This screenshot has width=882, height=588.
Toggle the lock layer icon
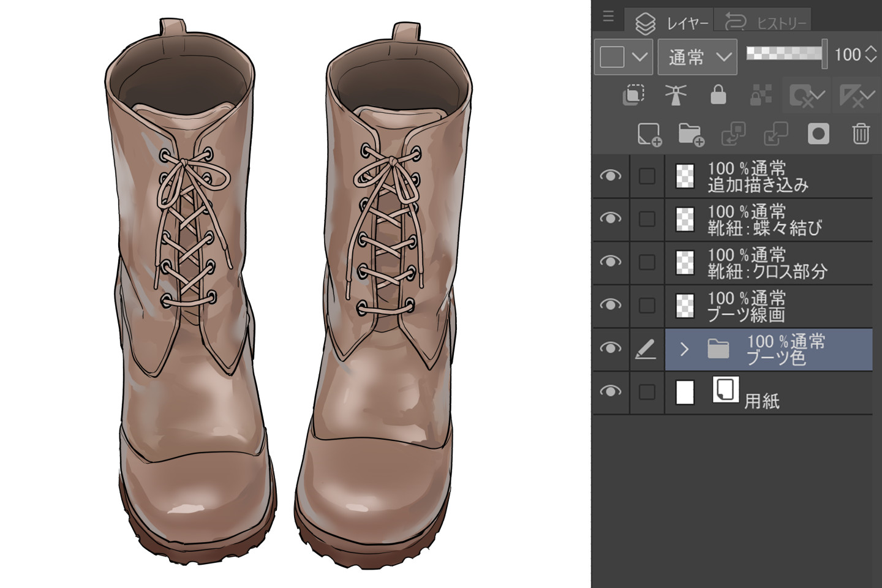click(x=718, y=95)
